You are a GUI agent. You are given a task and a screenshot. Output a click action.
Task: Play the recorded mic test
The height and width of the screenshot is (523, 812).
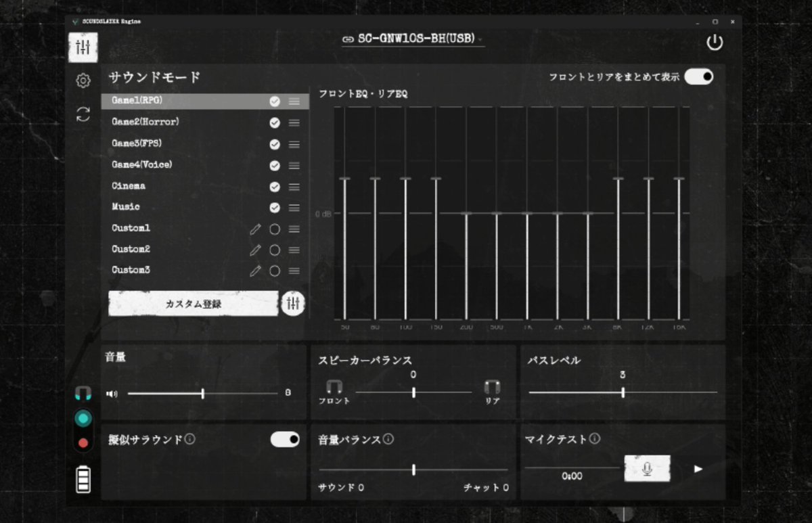coord(698,468)
